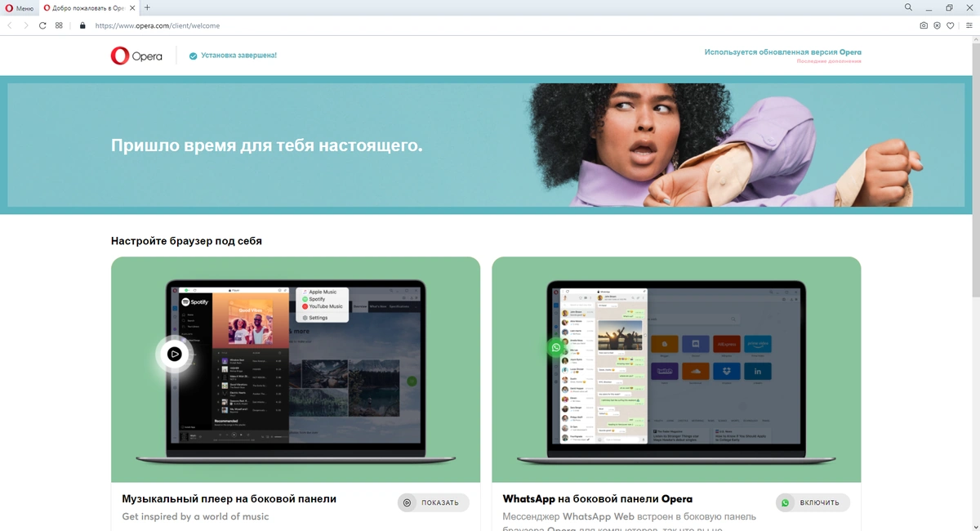Open tab search magnifier icon
The image size is (980, 531).
click(x=909, y=7)
